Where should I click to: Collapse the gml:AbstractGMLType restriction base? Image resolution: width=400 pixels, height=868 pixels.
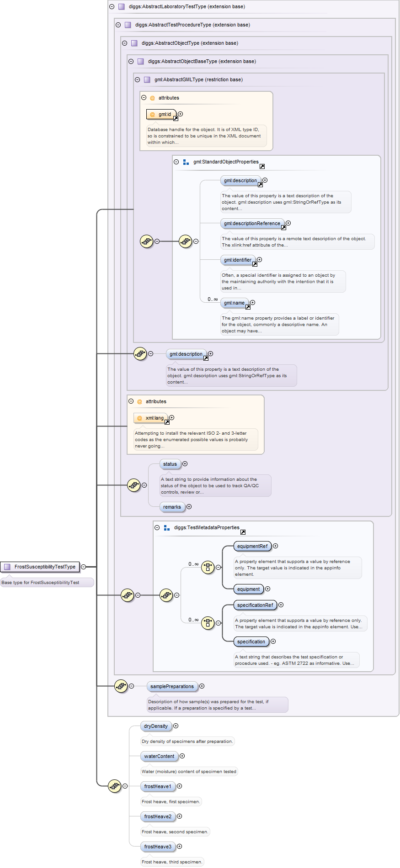(x=138, y=79)
